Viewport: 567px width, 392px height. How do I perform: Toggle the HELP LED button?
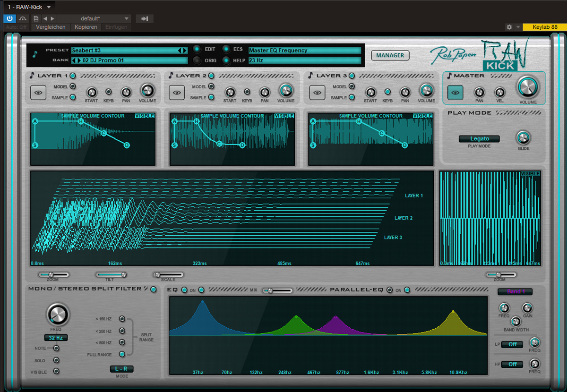pyautogui.click(x=226, y=60)
